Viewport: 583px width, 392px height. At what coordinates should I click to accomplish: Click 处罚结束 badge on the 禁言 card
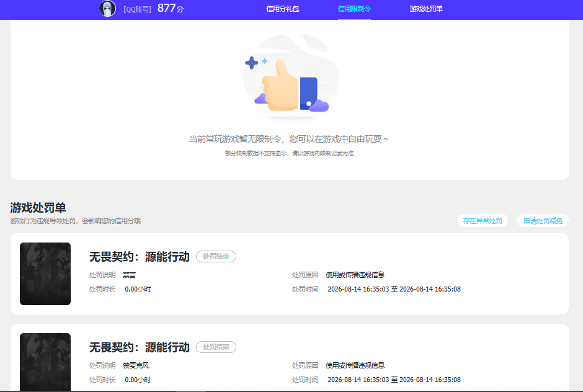click(x=216, y=257)
